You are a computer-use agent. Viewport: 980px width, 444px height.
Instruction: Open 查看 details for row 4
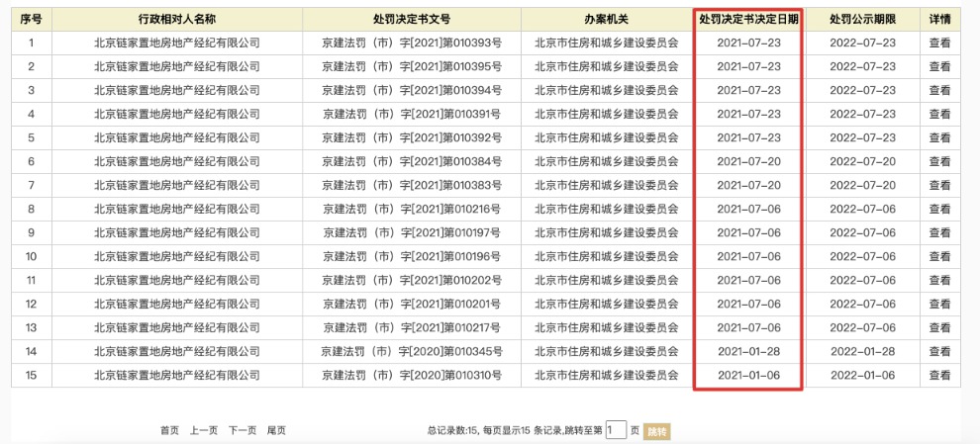[939, 115]
